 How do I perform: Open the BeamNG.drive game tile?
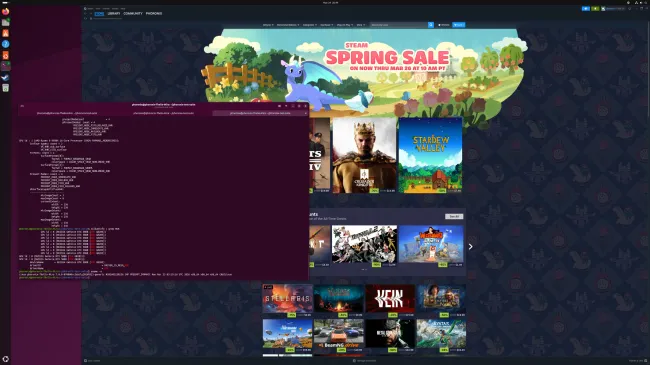(x=339, y=336)
